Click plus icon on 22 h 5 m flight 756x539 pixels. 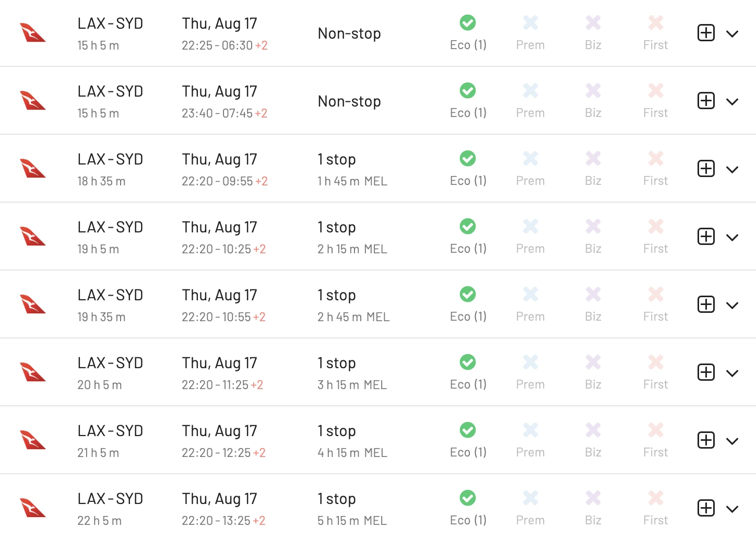pos(706,508)
